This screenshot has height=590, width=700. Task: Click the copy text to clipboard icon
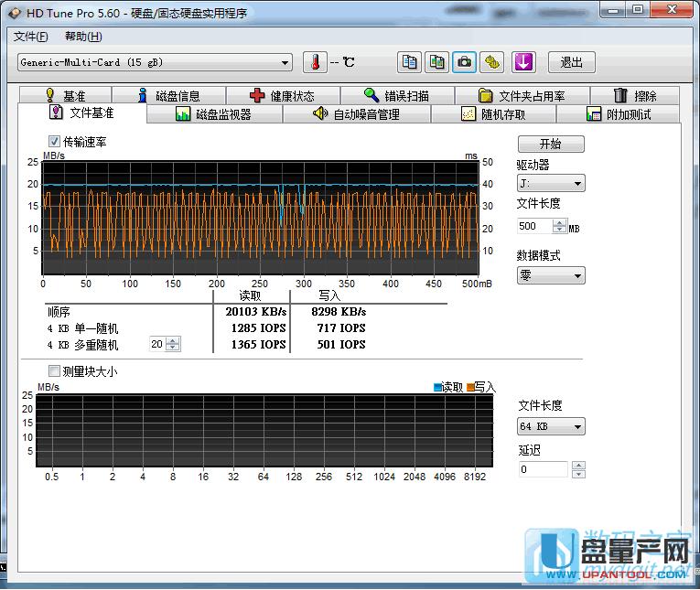click(x=410, y=62)
